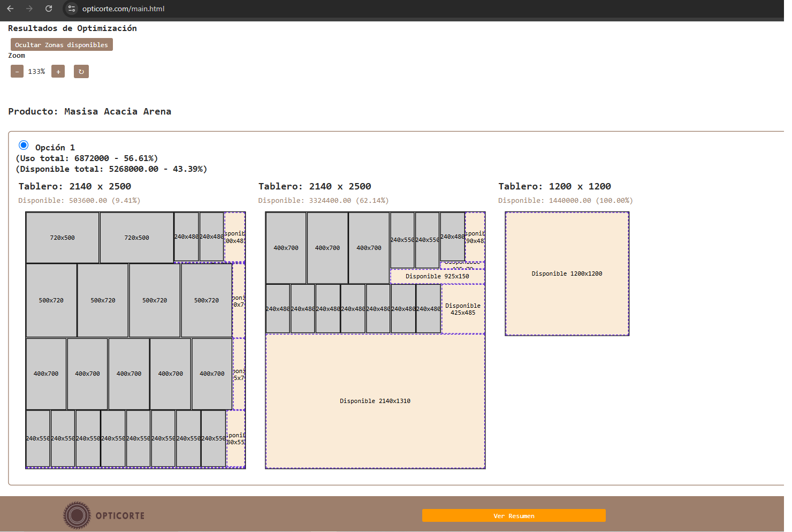Click the Disponible 2140x1310 zone
The image size is (792, 532).
click(375, 401)
